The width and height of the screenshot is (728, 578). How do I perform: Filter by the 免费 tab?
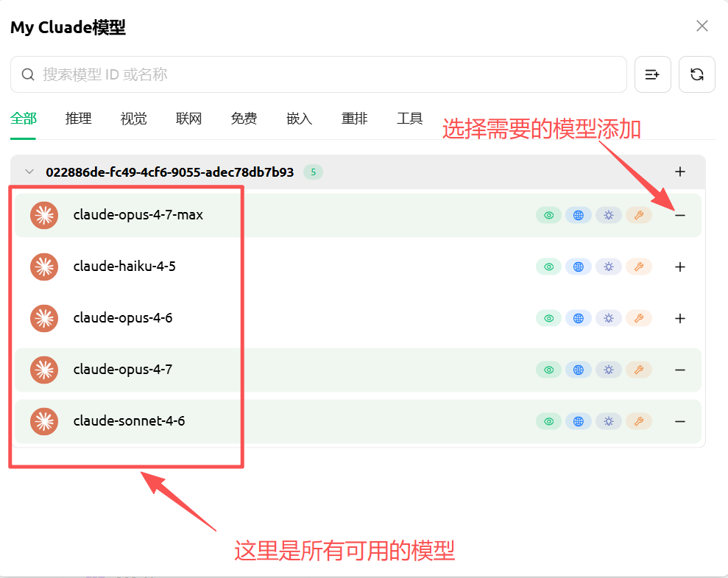(x=244, y=119)
